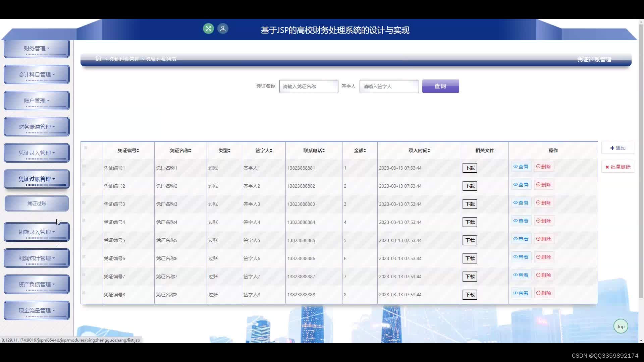Screen dimensions: 644x362
Task: Expand the 财务账簿管理 sidebar menu
Action: [x=37, y=127]
